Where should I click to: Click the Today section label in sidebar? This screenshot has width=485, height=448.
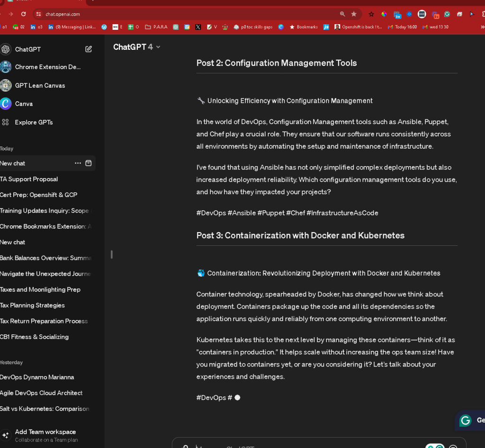tap(7, 149)
